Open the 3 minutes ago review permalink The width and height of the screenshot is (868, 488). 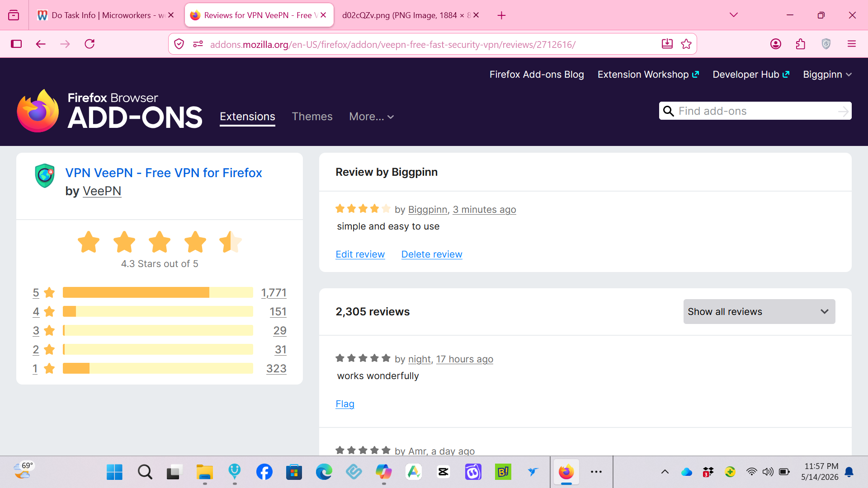484,210
